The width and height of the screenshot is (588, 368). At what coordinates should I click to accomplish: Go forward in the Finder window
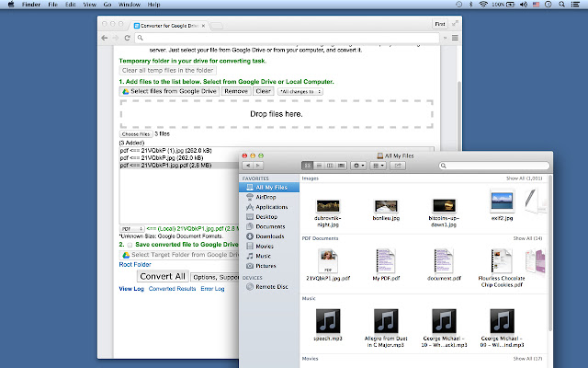point(258,166)
